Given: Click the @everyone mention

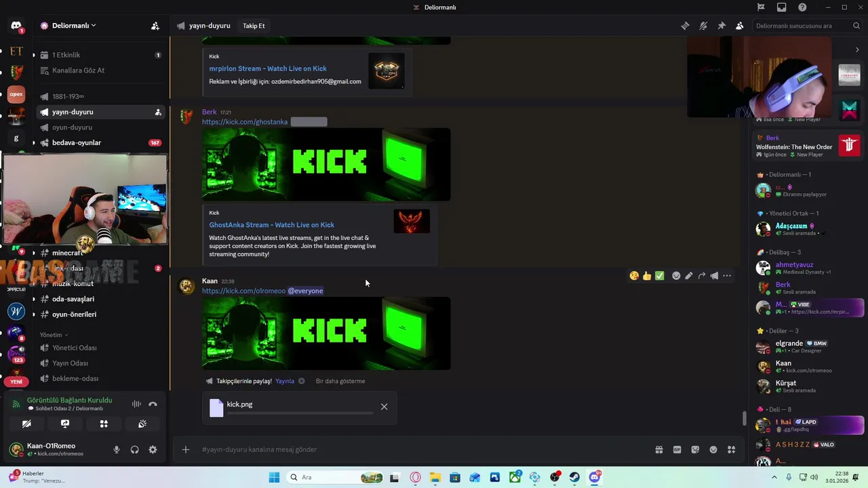Looking at the screenshot, I should [306, 291].
